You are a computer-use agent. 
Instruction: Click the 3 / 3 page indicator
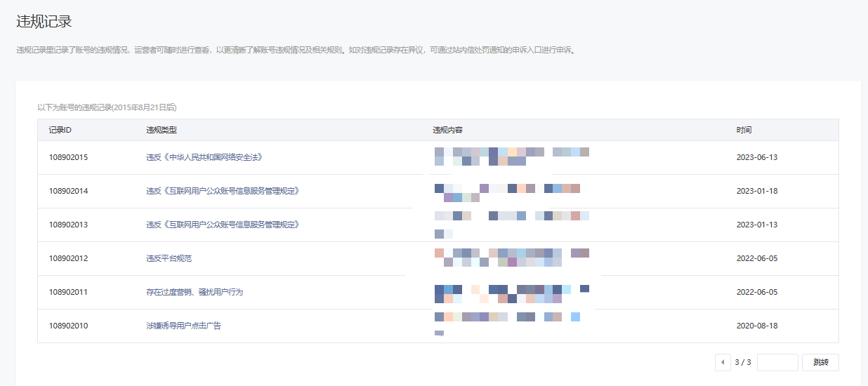point(743,363)
